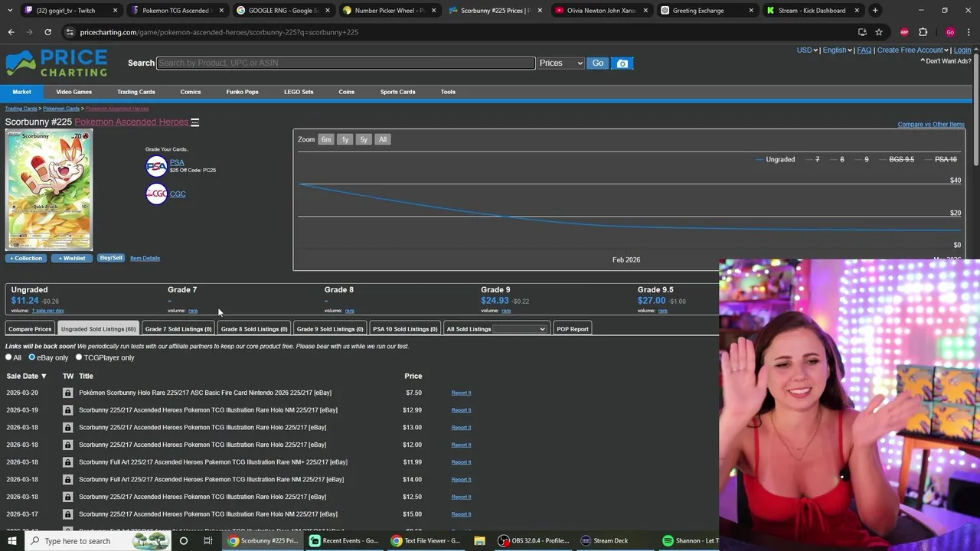Open a new browser tab

pos(875,11)
